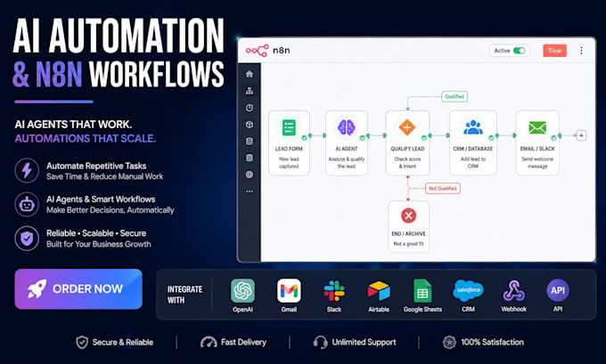Select the Lead Form node
606x364 pixels.
point(289,143)
